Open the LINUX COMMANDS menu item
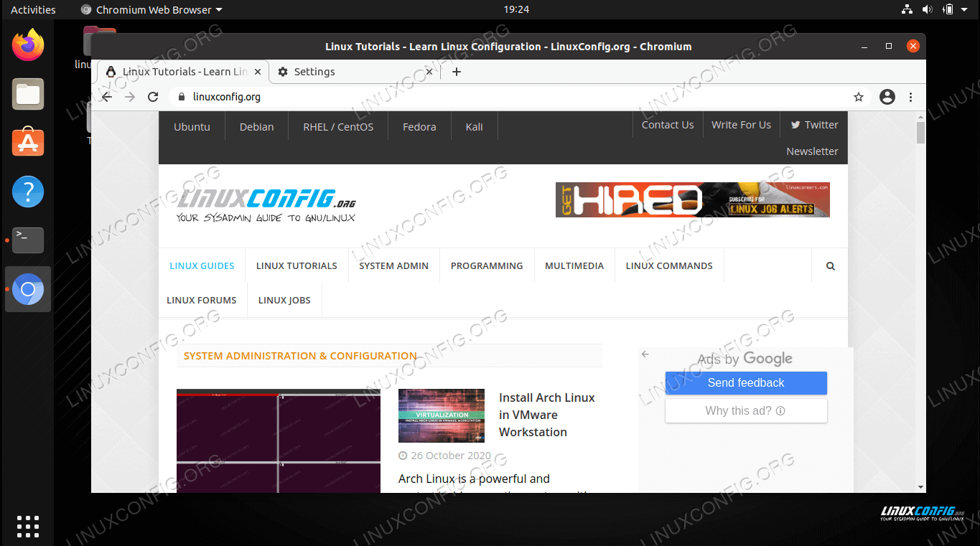 [669, 266]
